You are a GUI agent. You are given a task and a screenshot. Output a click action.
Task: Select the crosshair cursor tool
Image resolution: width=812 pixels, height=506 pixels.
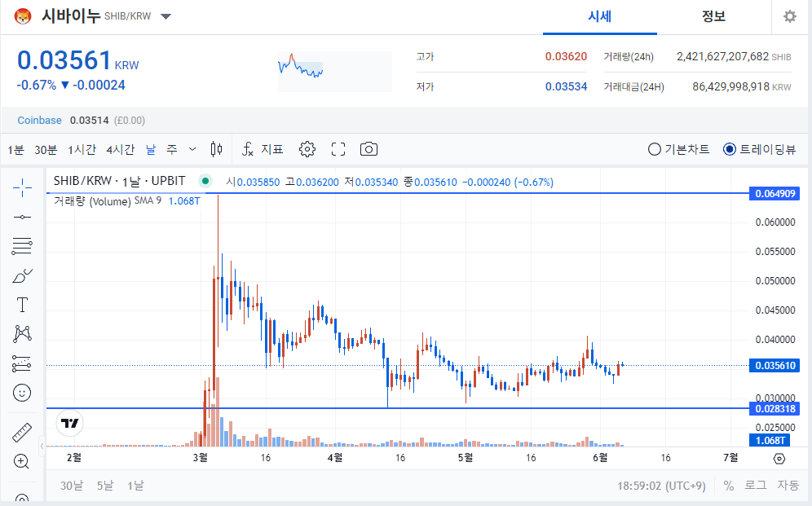point(22,187)
